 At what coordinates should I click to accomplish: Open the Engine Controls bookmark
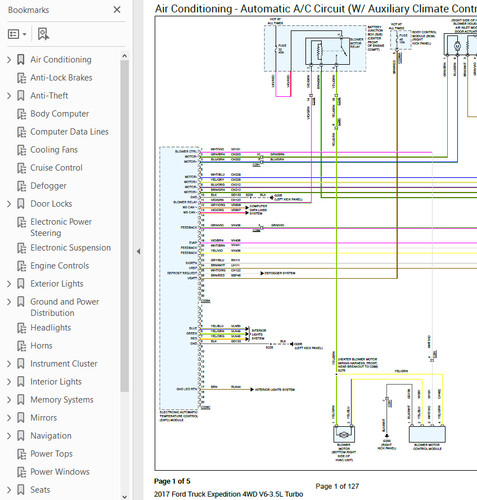(x=60, y=266)
